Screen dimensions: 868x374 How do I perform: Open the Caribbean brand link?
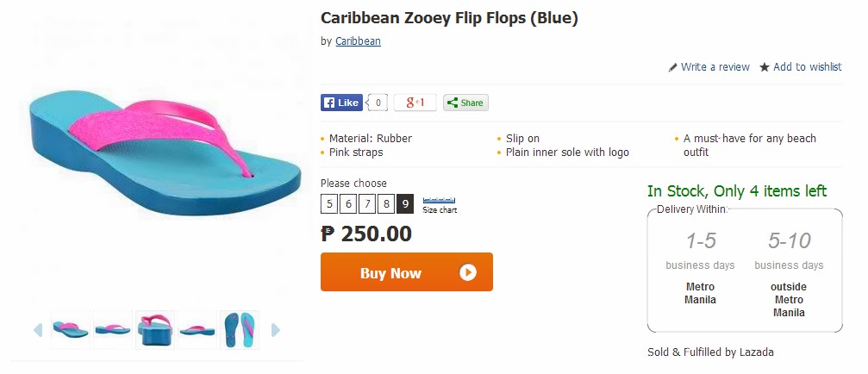tap(359, 41)
